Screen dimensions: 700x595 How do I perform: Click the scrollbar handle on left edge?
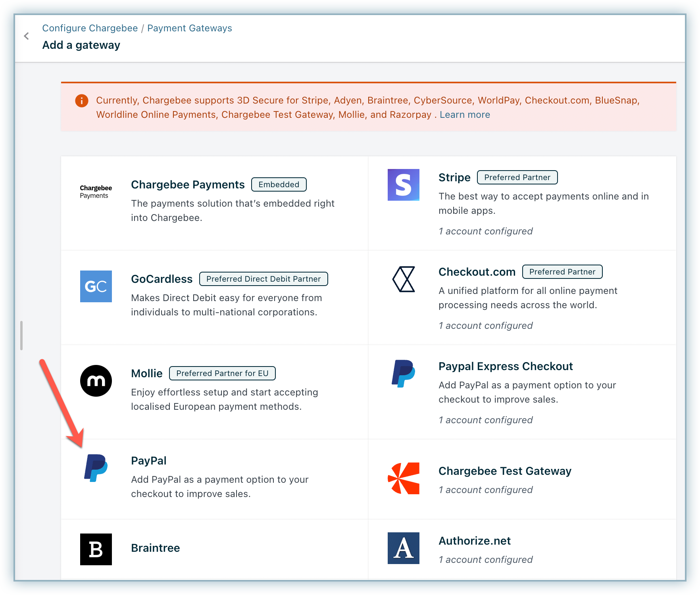click(x=21, y=336)
